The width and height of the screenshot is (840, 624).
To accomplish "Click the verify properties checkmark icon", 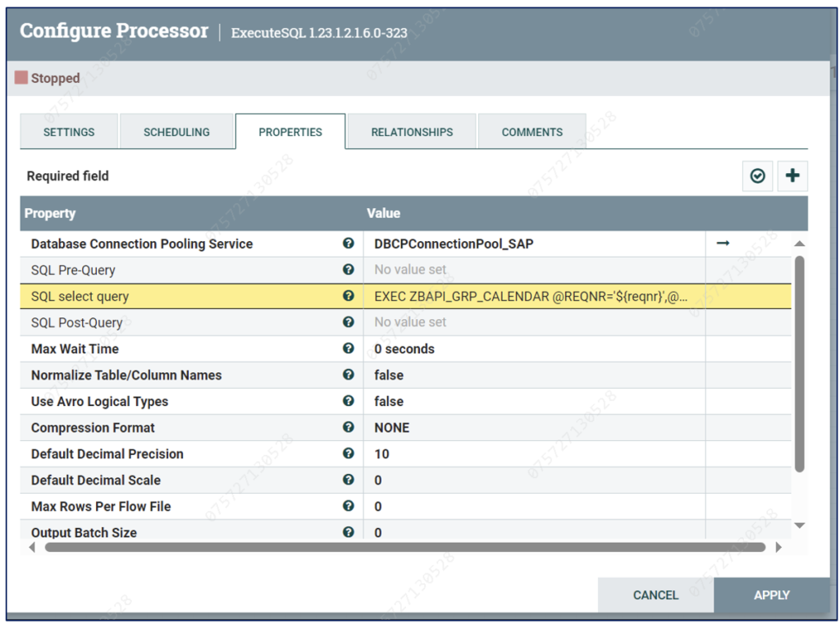I will 757,175.
